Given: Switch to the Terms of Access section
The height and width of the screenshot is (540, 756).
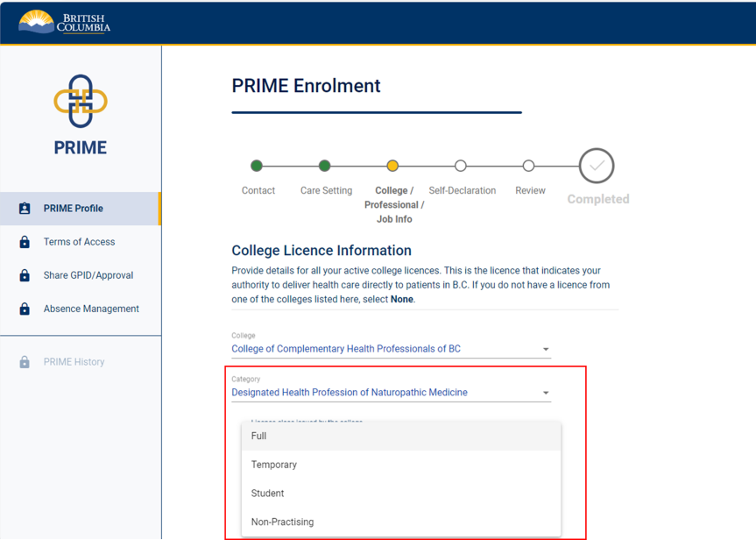Looking at the screenshot, I should [x=78, y=241].
